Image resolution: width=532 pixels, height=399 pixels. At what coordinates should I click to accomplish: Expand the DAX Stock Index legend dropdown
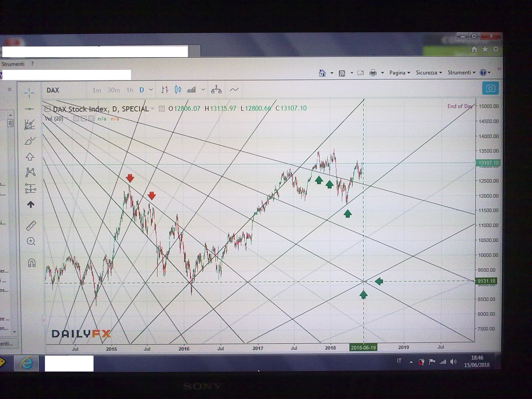(152, 108)
